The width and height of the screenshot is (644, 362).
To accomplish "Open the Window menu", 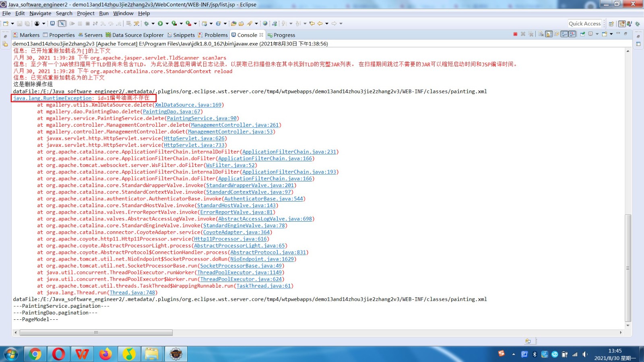I will coord(123,13).
